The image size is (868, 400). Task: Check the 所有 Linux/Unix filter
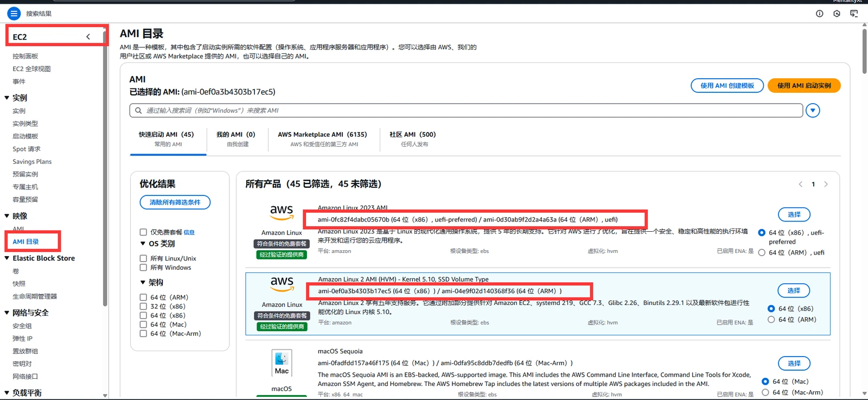tap(143, 258)
